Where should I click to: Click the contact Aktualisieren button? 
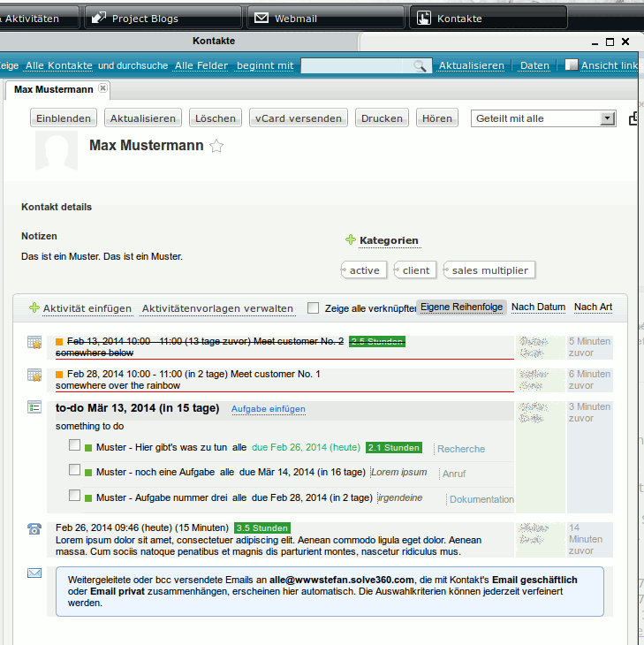point(143,118)
